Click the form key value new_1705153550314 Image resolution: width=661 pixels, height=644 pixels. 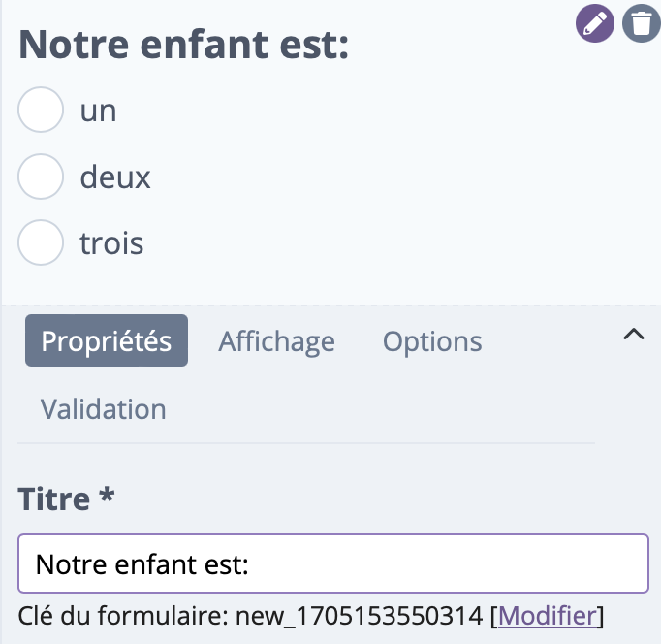[360, 616]
